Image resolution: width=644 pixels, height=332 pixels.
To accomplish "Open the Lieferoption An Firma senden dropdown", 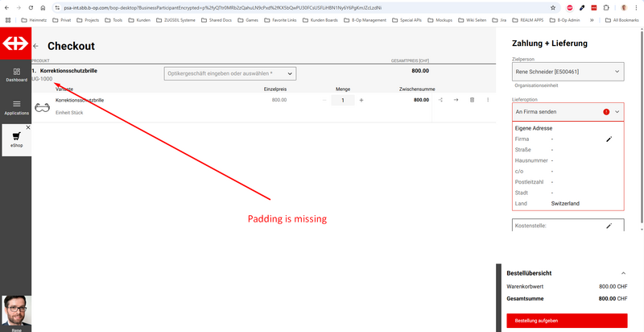I will [568, 112].
